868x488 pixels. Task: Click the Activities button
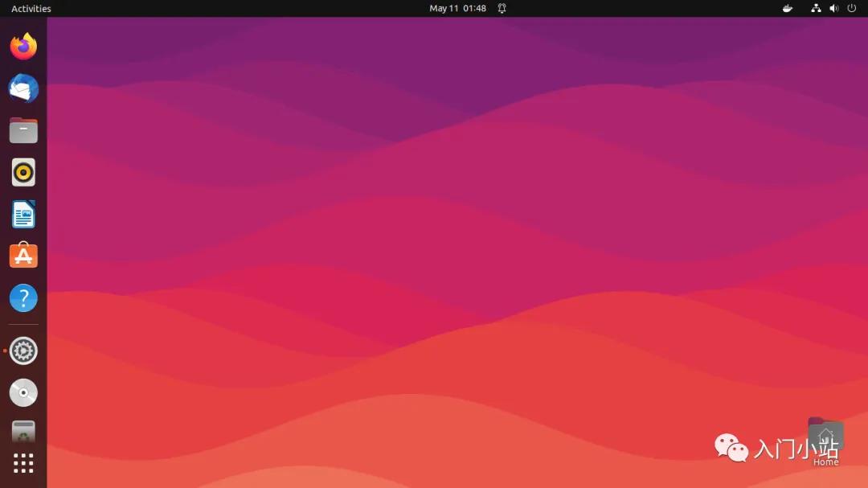click(x=31, y=9)
